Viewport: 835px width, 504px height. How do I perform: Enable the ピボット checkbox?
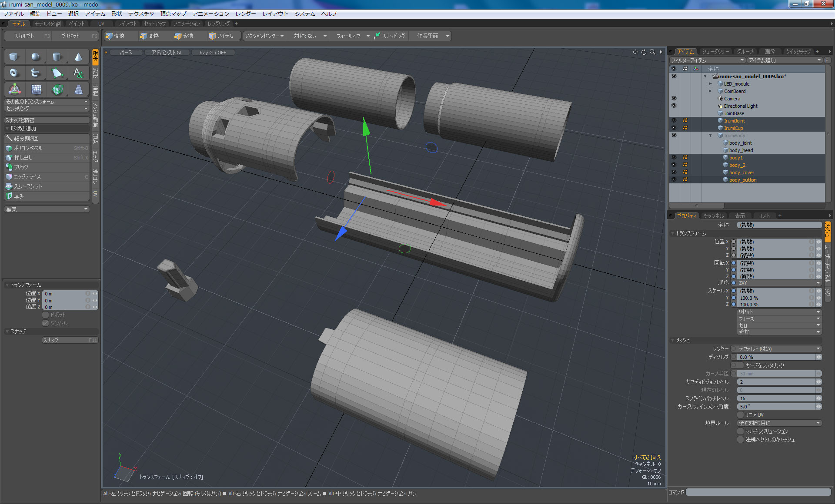(45, 315)
